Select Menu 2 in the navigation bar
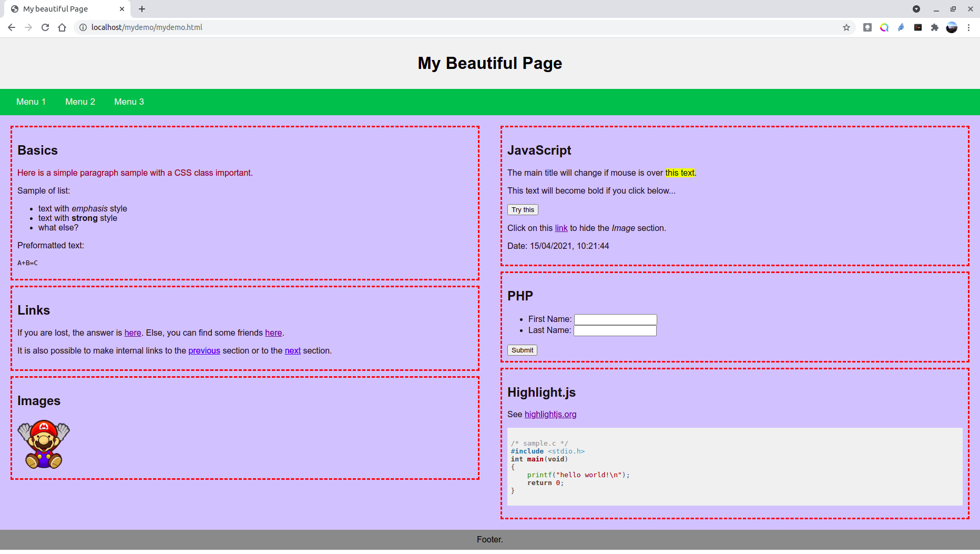980x554 pixels. 80,102
